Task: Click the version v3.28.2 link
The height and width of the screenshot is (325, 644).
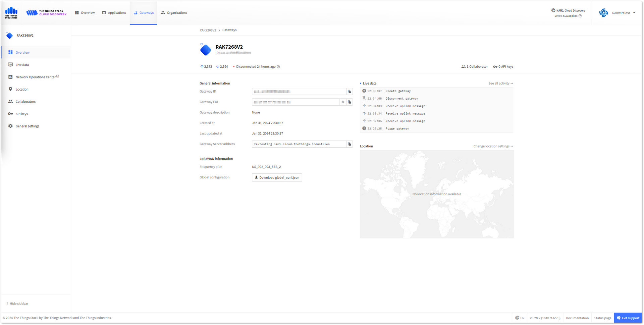Action: point(545,318)
